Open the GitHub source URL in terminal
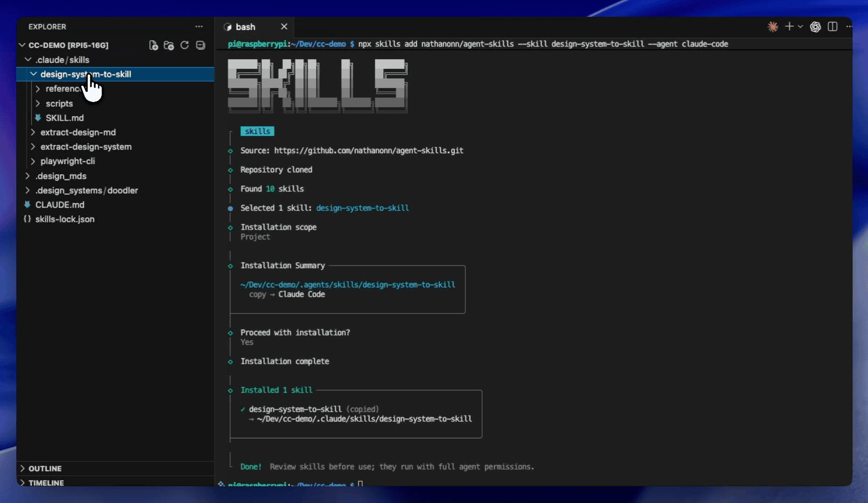 click(x=369, y=150)
